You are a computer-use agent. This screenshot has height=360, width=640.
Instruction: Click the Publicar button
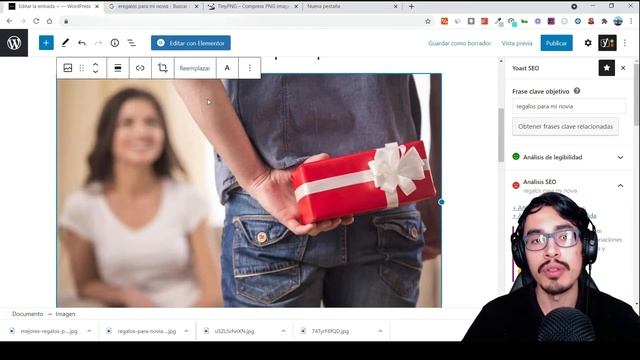pyautogui.click(x=556, y=43)
